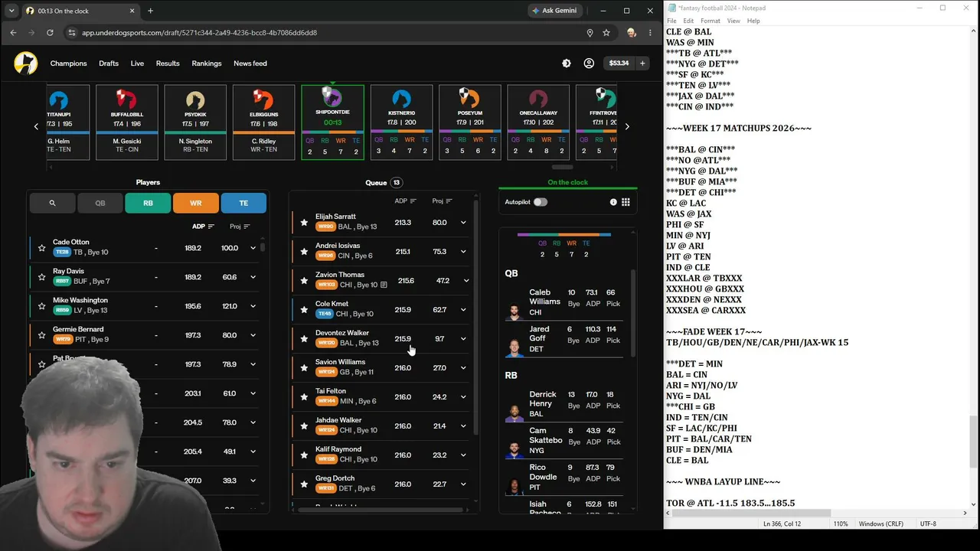Screen dimensions: 980x551
Task: Open the News feed link
Action: 250,64
